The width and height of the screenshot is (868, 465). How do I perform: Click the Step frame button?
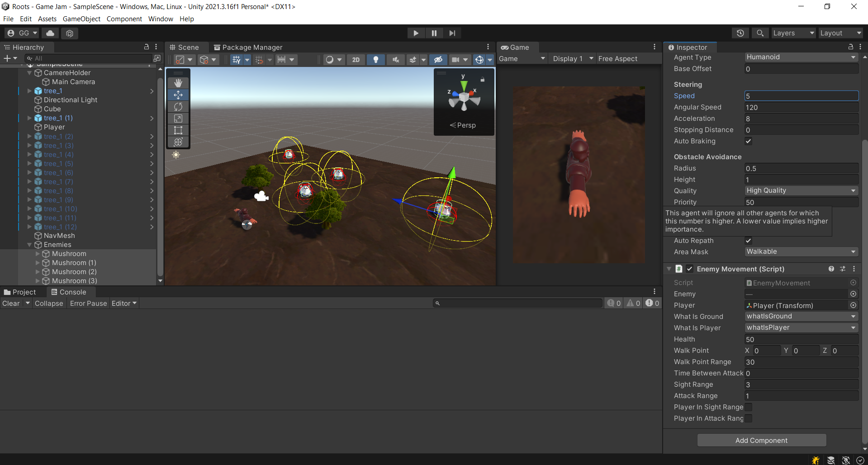click(452, 33)
